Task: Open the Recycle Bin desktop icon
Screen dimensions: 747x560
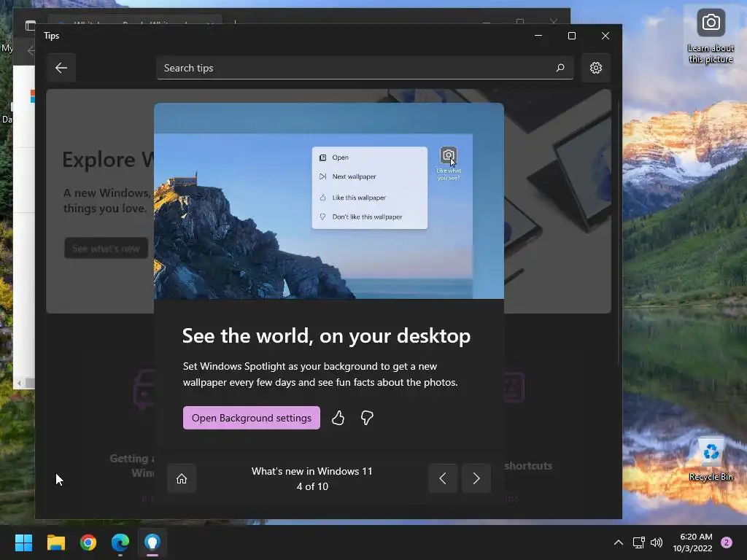Action: coord(711,459)
